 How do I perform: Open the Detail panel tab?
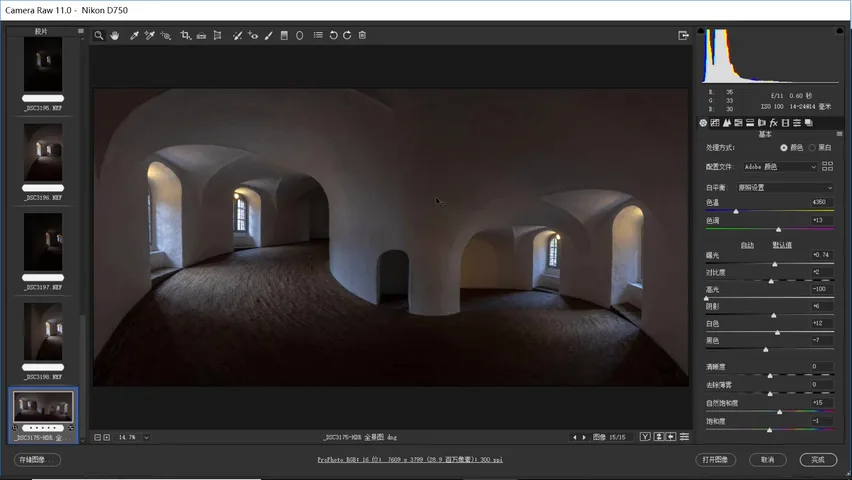tap(726, 123)
